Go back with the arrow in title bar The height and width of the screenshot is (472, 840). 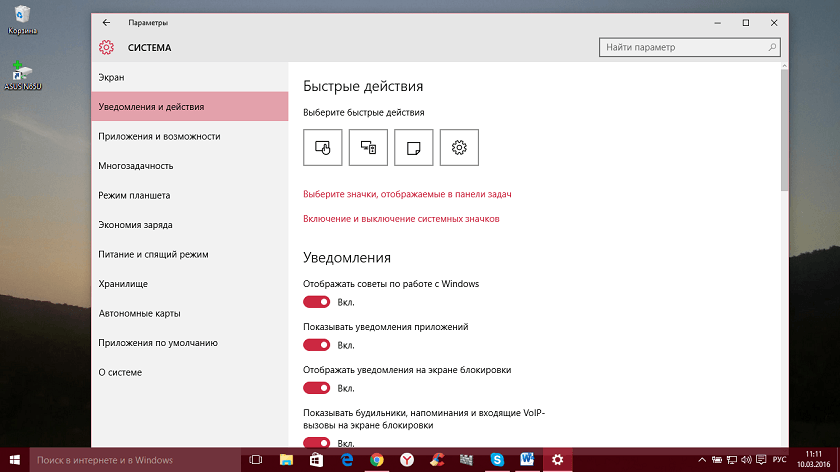tap(106, 23)
